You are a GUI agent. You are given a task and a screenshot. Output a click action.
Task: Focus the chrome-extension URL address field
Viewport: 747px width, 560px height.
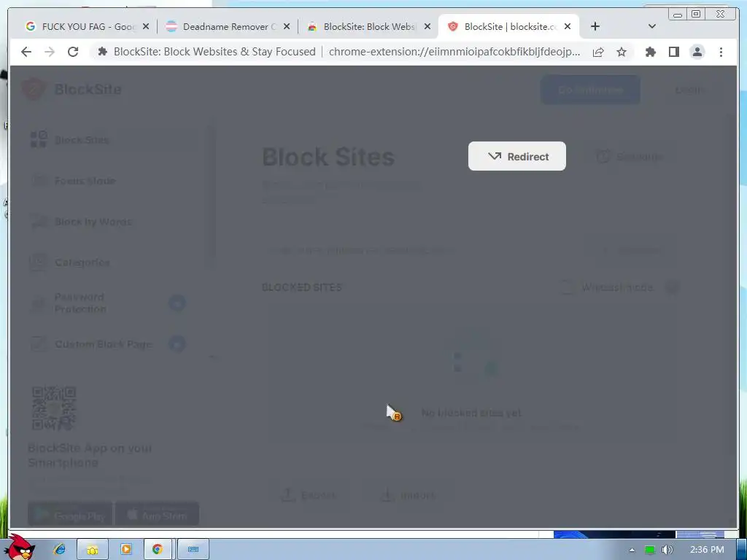point(454,52)
